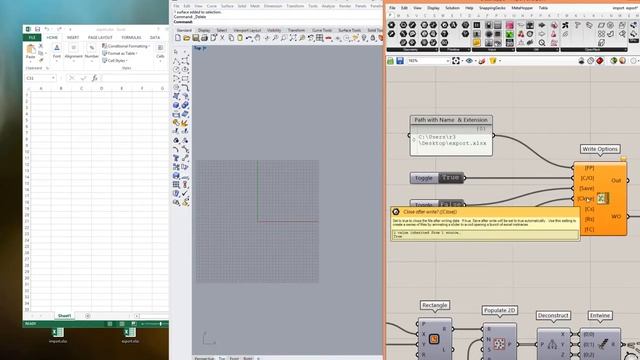Switch Excel to Page Layout view icon
This screenshot has width=640, height=360.
[x=122, y=324]
